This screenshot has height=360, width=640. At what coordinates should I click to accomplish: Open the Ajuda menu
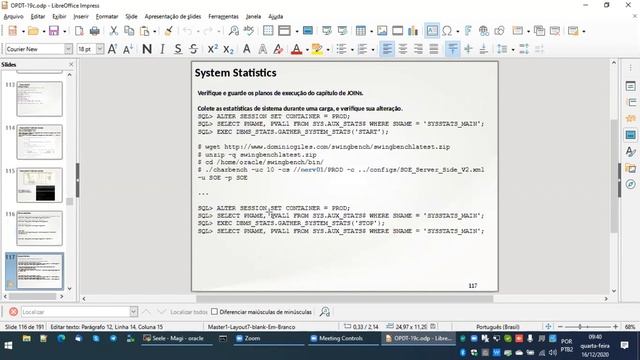[x=276, y=16]
